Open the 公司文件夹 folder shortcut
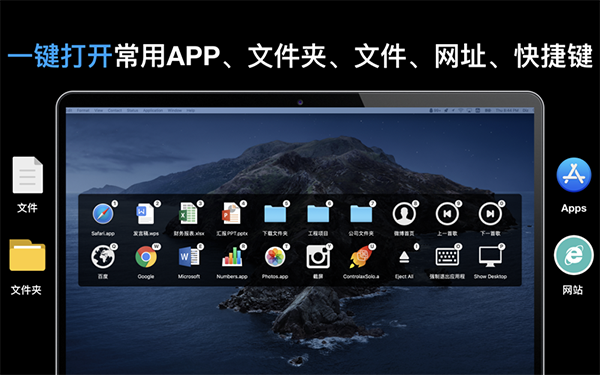Screen dimensions: 600x375 tap(361, 214)
